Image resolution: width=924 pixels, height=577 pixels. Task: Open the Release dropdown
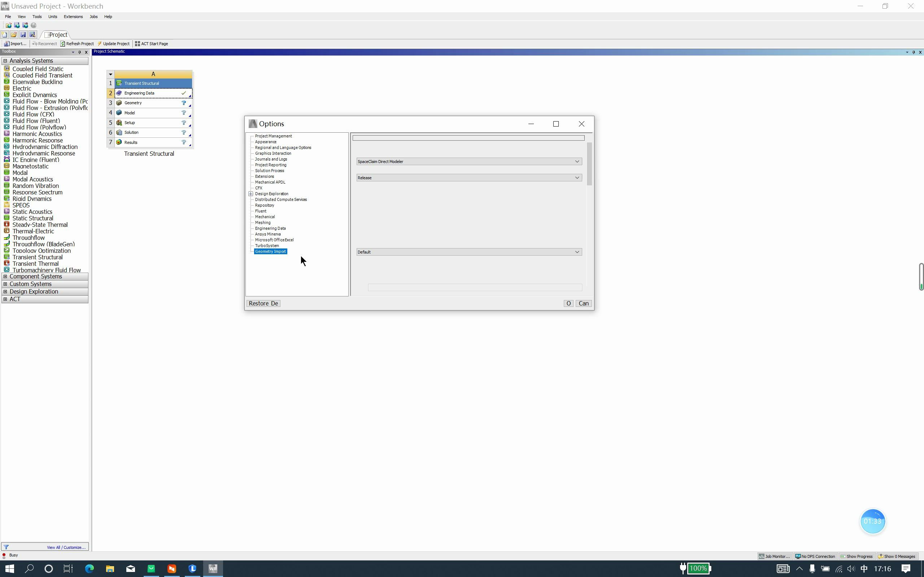click(x=577, y=177)
